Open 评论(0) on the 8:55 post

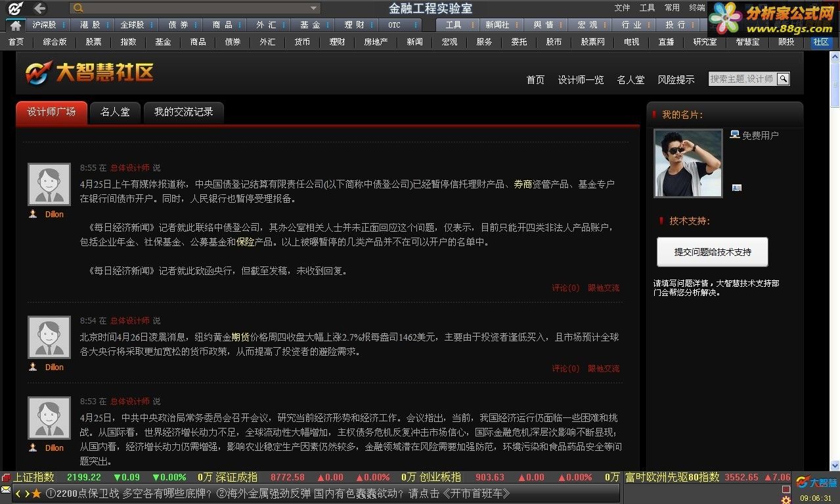point(565,287)
